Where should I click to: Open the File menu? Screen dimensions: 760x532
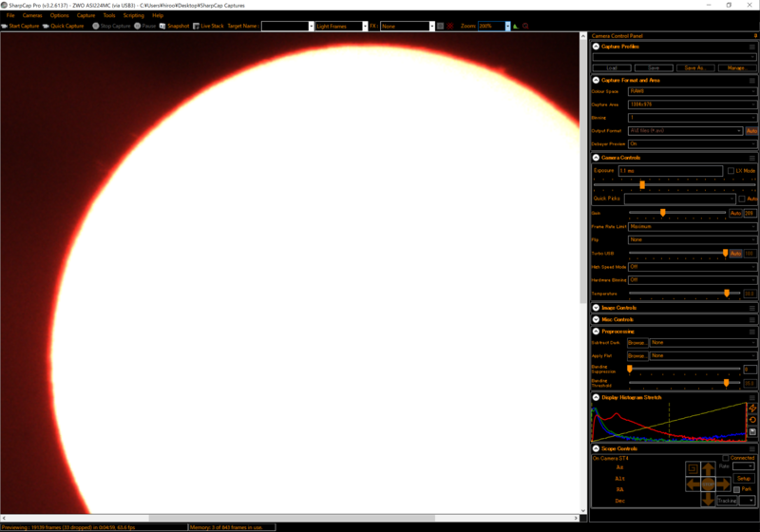click(10, 15)
